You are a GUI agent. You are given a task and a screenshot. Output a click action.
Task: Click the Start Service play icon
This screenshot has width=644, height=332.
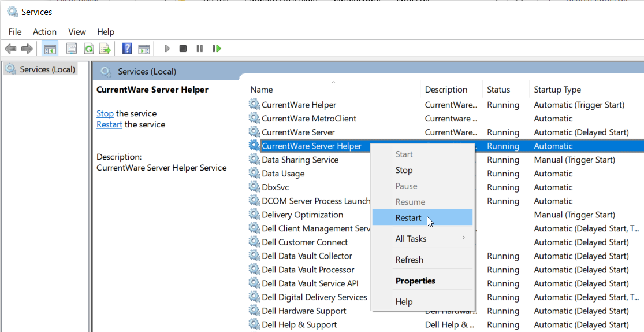[167, 49]
